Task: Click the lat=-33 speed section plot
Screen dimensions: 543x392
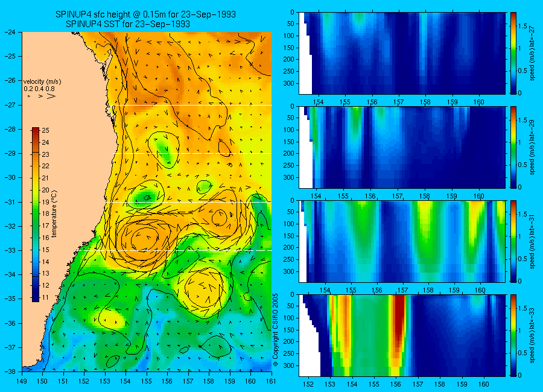Action: [x=402, y=335]
